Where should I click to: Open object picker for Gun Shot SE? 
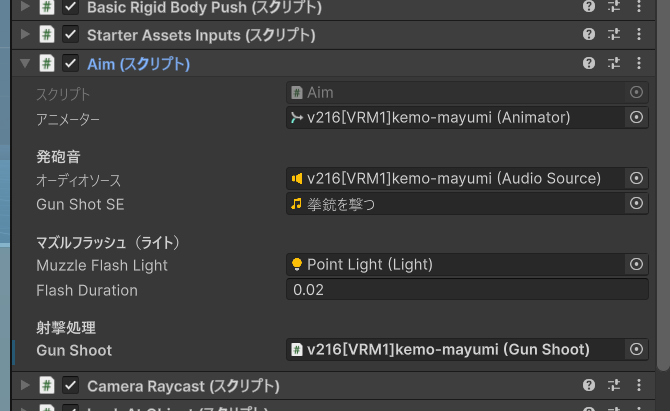(x=636, y=204)
